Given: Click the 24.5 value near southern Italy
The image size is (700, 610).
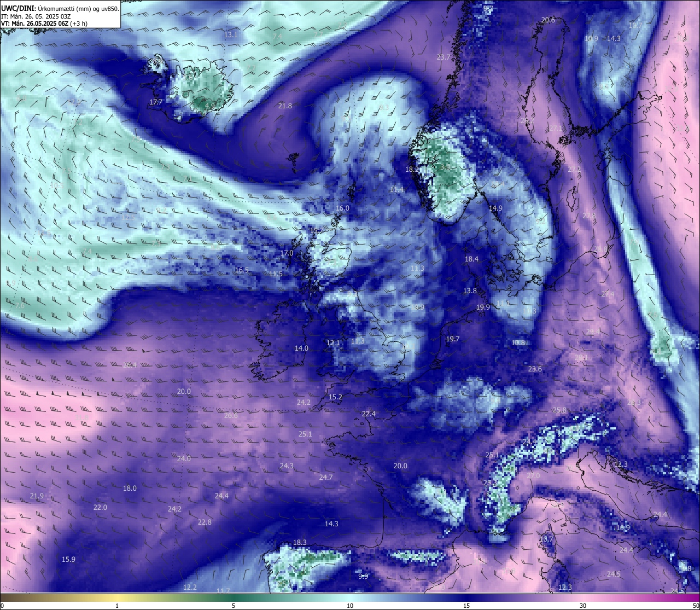Looking at the screenshot, I should [614, 574].
